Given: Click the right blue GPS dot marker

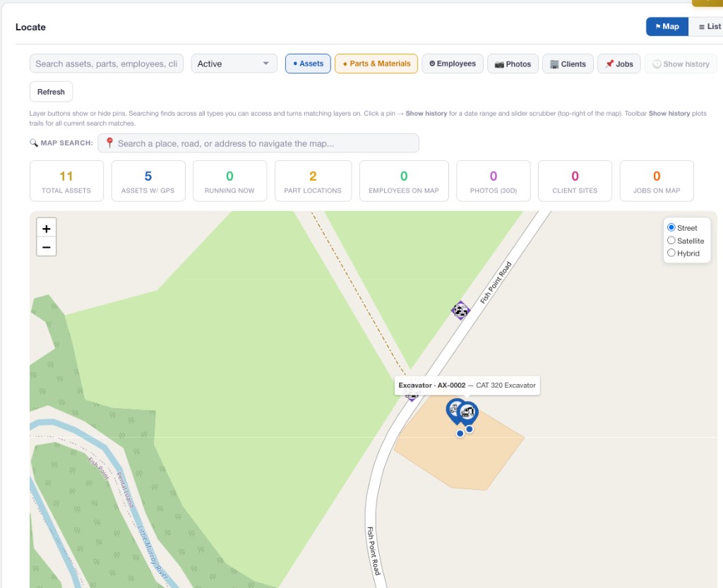Looking at the screenshot, I should 469,429.
